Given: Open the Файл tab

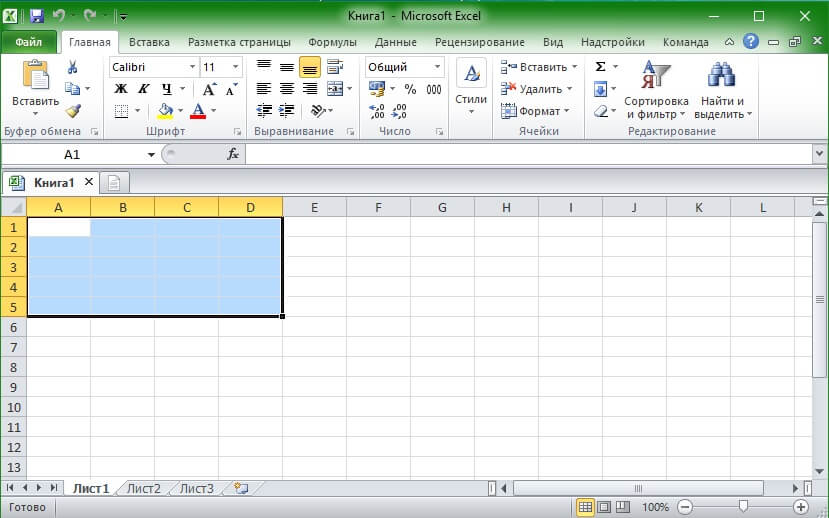Looking at the screenshot, I should point(29,42).
